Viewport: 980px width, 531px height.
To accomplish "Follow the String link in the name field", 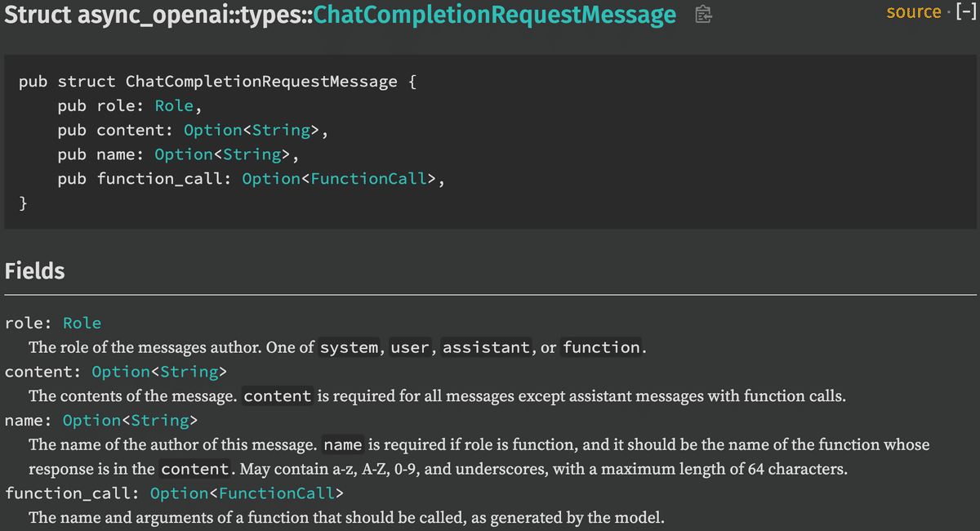I will (x=160, y=420).
